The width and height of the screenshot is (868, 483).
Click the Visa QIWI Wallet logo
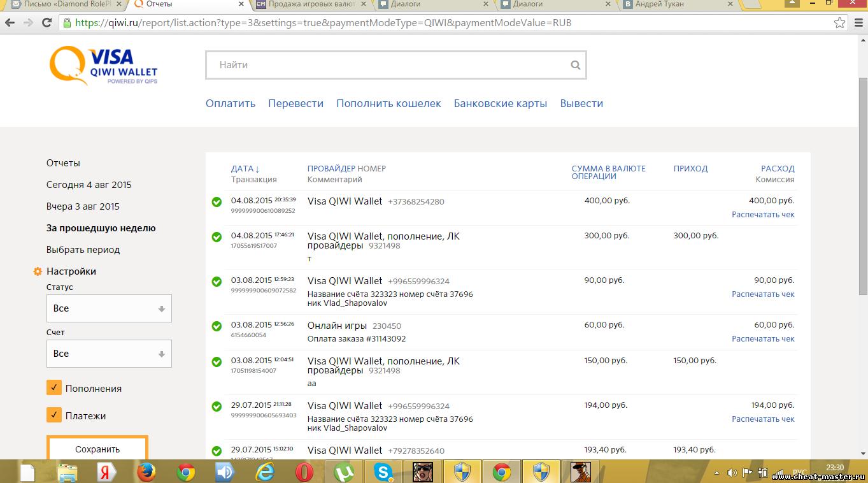104,66
